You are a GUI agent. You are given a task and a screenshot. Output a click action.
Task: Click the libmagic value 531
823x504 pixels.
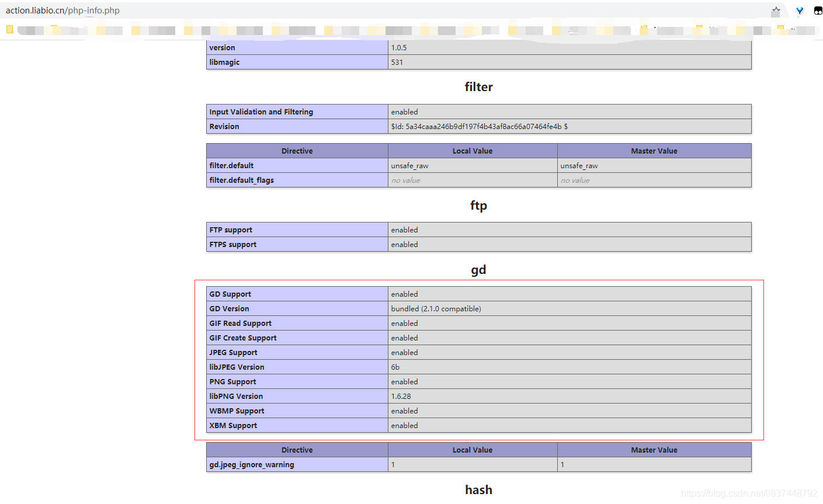(397, 62)
